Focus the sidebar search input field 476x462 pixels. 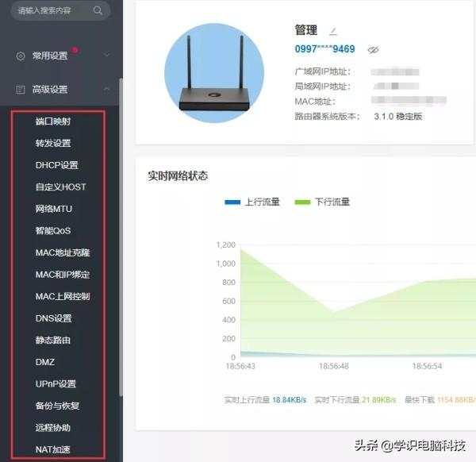(x=60, y=10)
